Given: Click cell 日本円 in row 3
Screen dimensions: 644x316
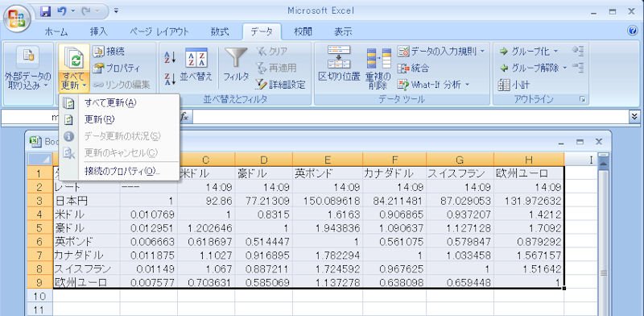Looking at the screenshot, I should coord(87,201).
